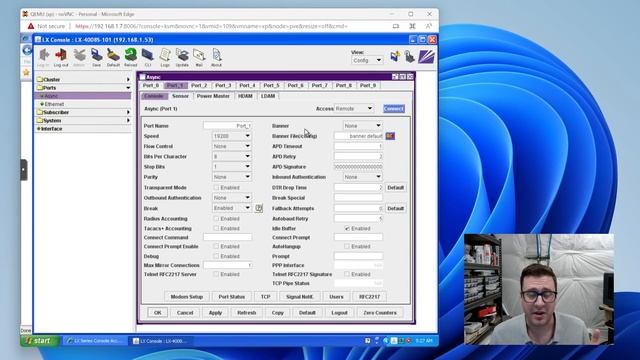Click the Apply button
Image resolution: width=640 pixels, height=360 pixels.
click(x=215, y=313)
